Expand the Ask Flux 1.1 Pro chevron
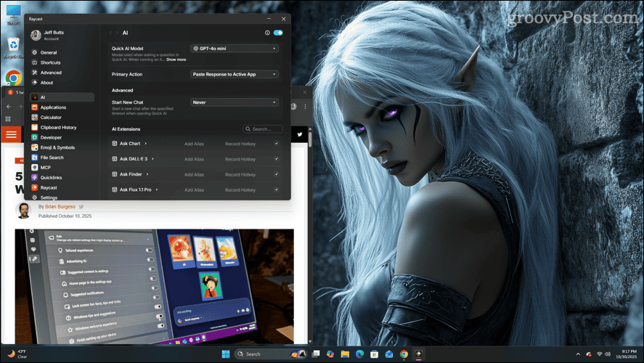Image resolution: width=644 pixels, height=363 pixels. click(x=157, y=189)
